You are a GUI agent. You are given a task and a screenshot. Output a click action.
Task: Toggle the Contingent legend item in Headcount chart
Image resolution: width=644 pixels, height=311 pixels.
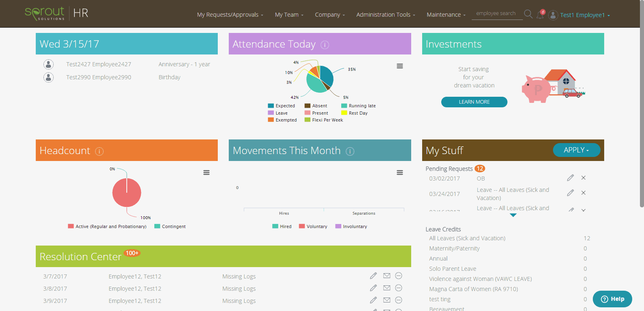click(x=170, y=226)
